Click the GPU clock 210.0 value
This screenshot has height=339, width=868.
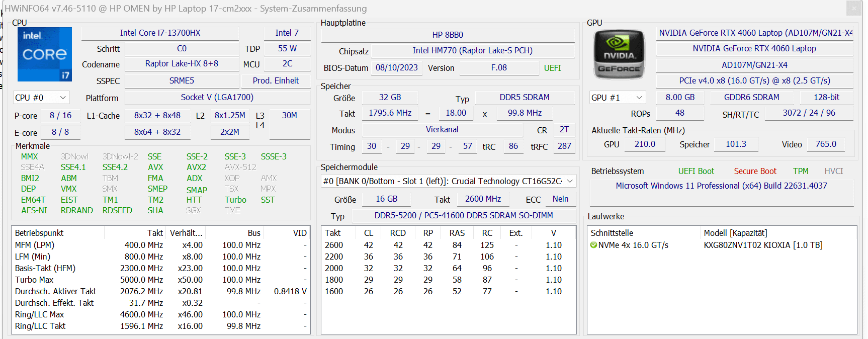(x=645, y=144)
